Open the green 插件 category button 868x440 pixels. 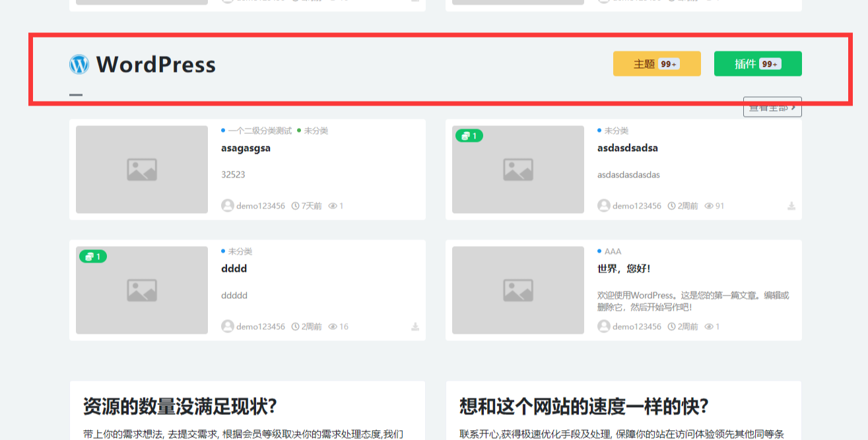pyautogui.click(x=757, y=64)
